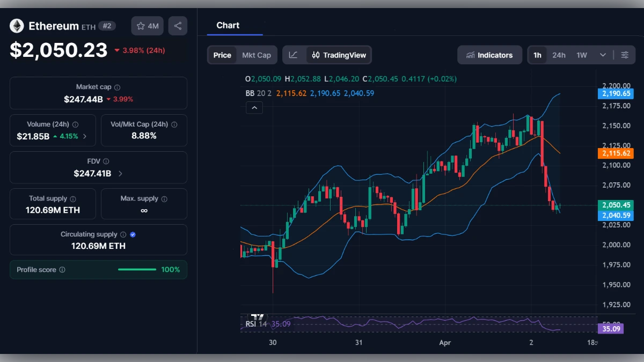
Task: Select the 1W timeframe
Action: pos(582,55)
